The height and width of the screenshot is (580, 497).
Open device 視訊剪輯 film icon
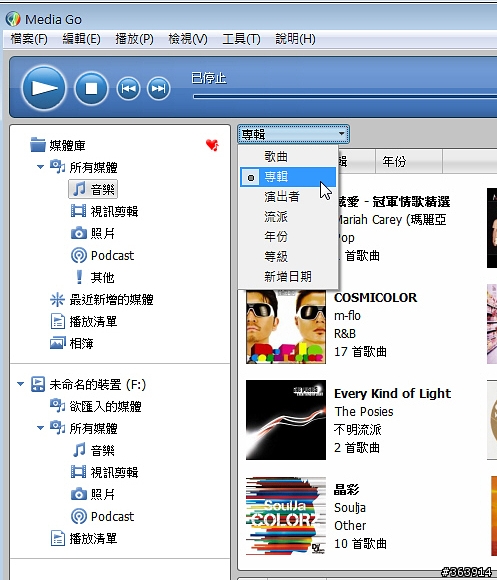point(78,472)
